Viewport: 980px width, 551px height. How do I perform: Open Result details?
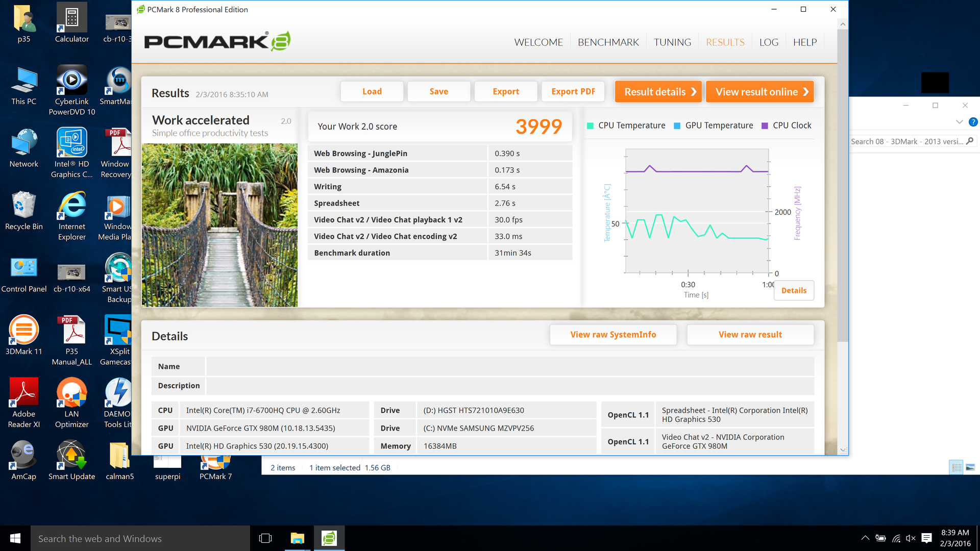point(658,92)
